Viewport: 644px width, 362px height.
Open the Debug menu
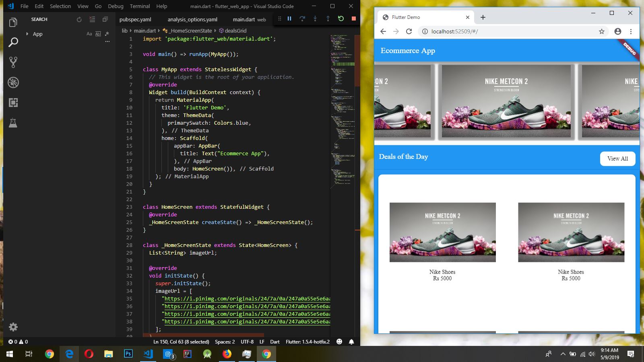click(116, 6)
